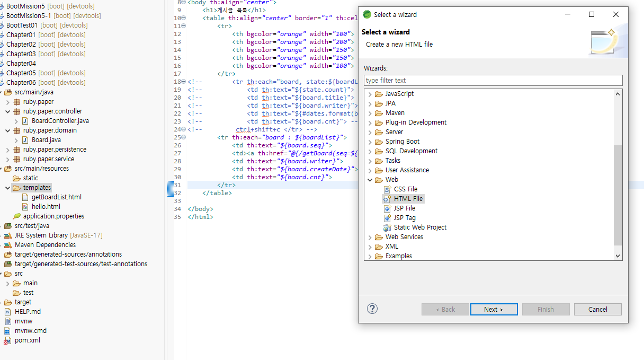Click the ruby.paper.persistence package icon
The image size is (644, 360).
(x=16, y=150)
